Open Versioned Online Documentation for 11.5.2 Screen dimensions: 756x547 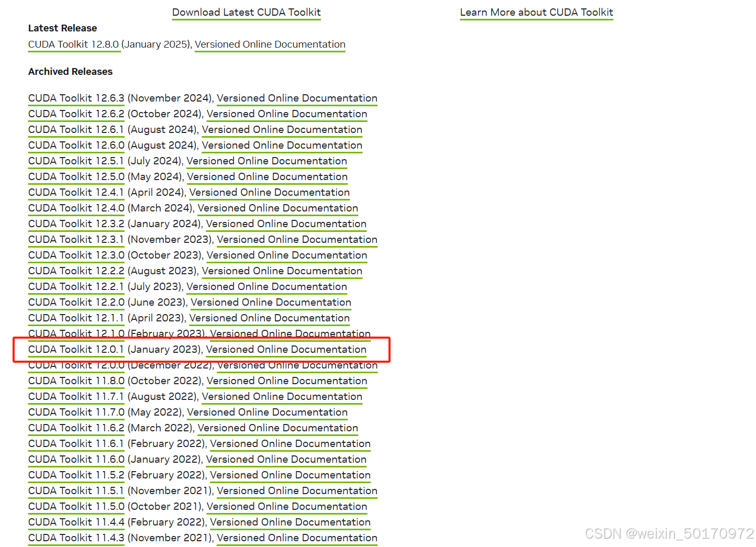click(291, 475)
